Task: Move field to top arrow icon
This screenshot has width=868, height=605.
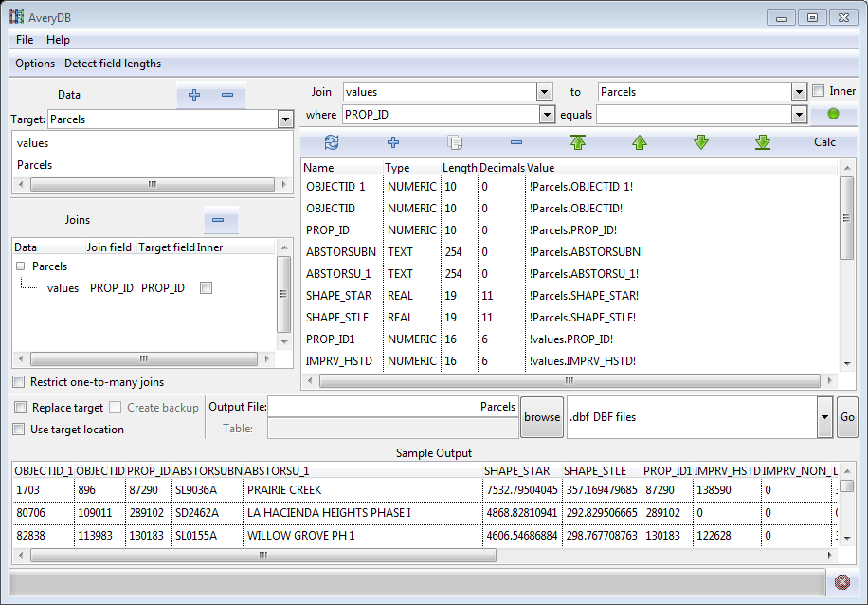Action: [578, 142]
